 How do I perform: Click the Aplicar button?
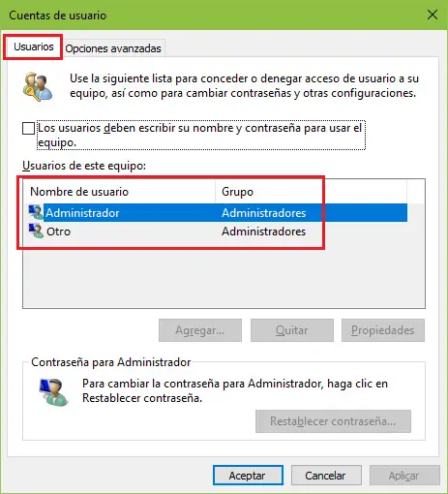tap(404, 476)
